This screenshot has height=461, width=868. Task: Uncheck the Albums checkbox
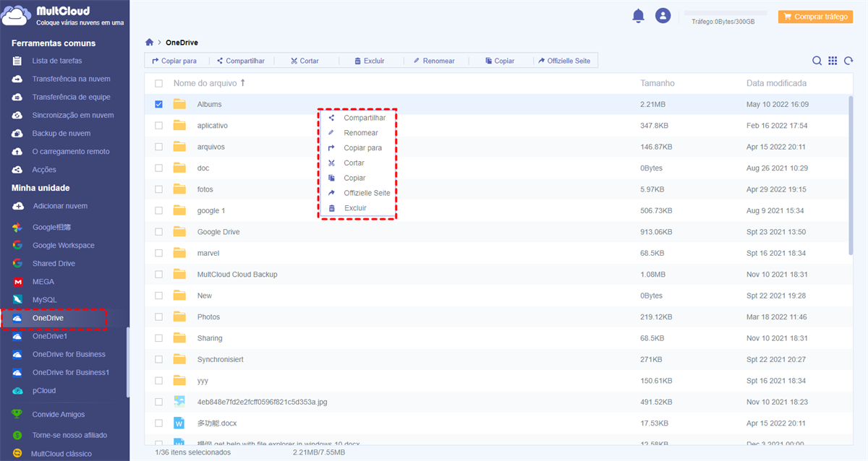159,104
